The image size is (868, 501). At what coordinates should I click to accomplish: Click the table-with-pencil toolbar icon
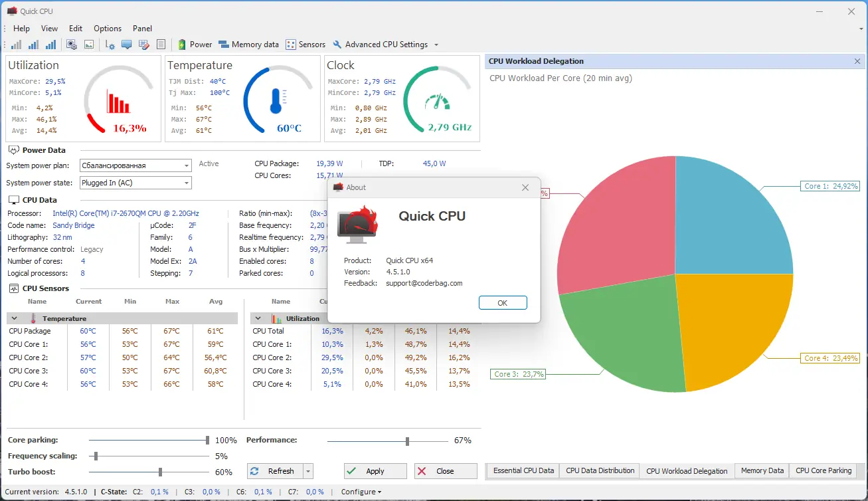[x=143, y=45]
